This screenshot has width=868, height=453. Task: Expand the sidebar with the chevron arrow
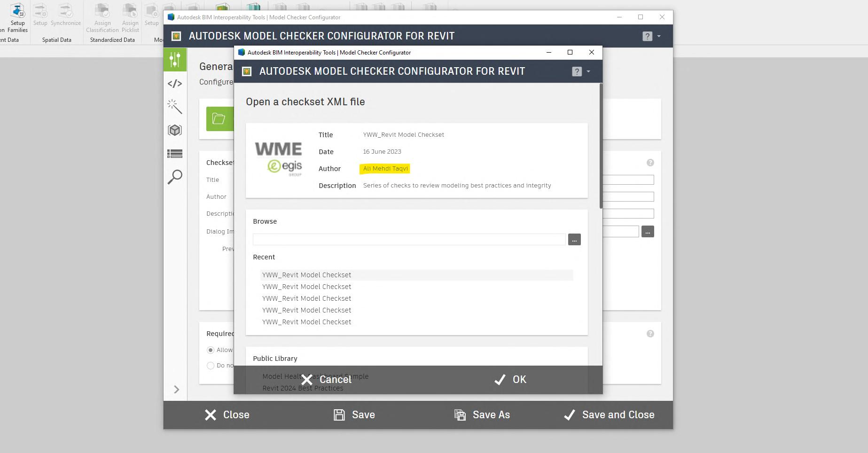point(177,390)
